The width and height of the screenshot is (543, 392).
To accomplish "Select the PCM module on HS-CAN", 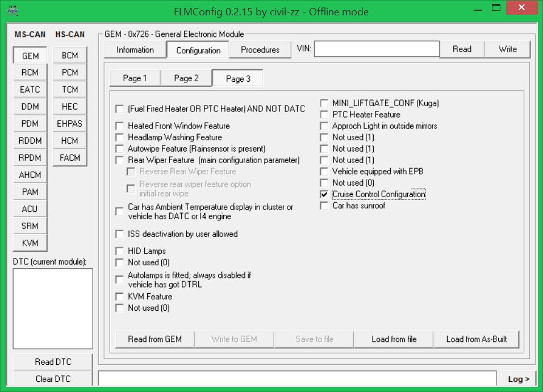I will [70, 73].
